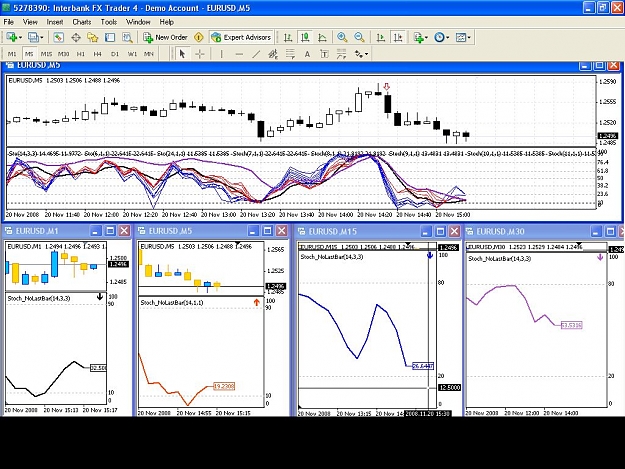
Task: Click black down arrow in M1 stochastic chart
Action: coord(100,297)
